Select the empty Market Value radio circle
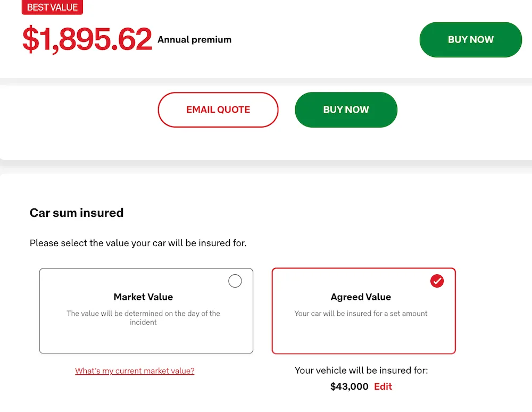 click(235, 281)
